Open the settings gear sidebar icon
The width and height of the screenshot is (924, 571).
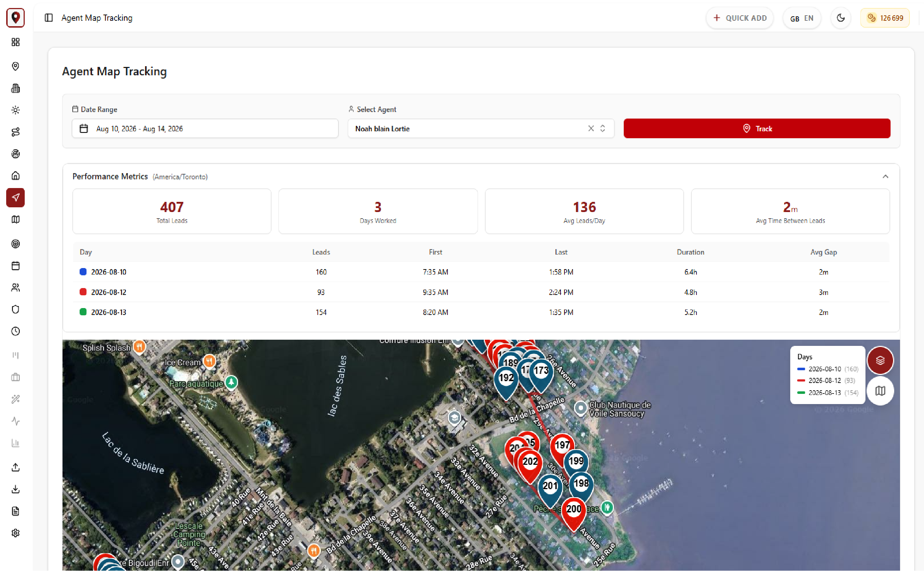click(x=16, y=533)
